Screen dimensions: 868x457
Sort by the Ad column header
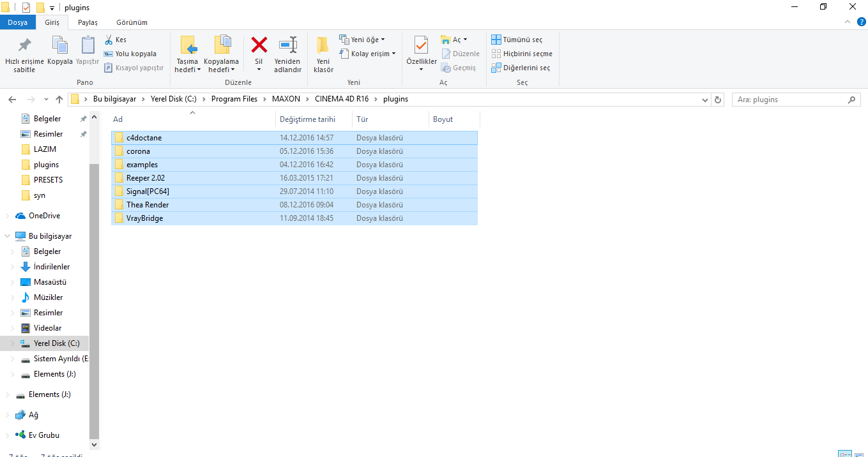click(193, 119)
